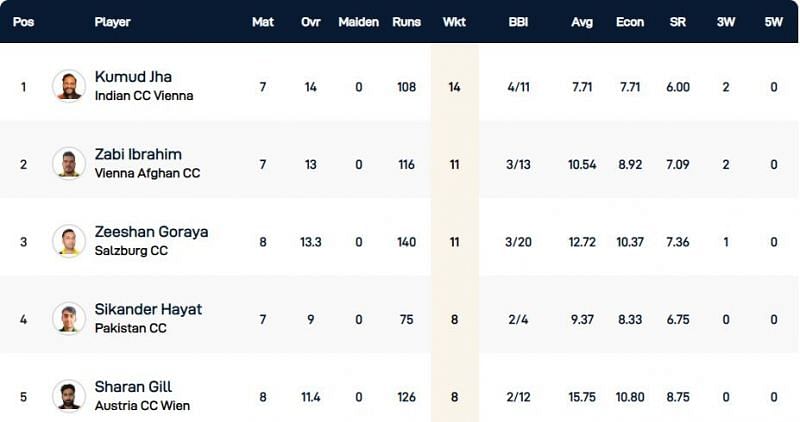Click the Indian CC Vienna team name
This screenshot has height=422, width=800.
tap(144, 96)
